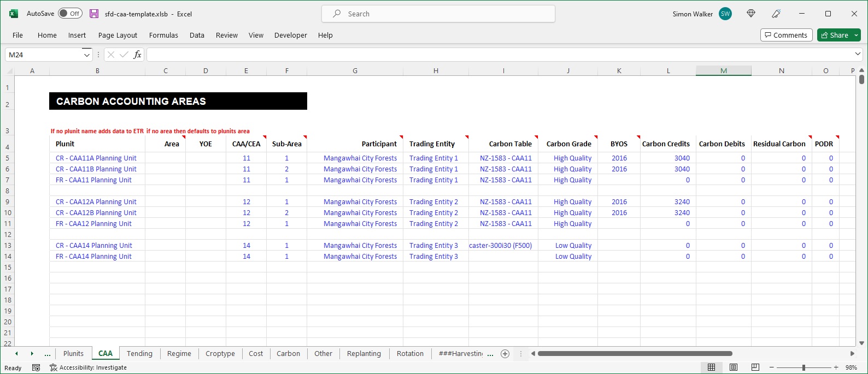Screen dimensions: 868x374
Task: Select the 'Participant' header cell
Action: pyautogui.click(x=355, y=144)
